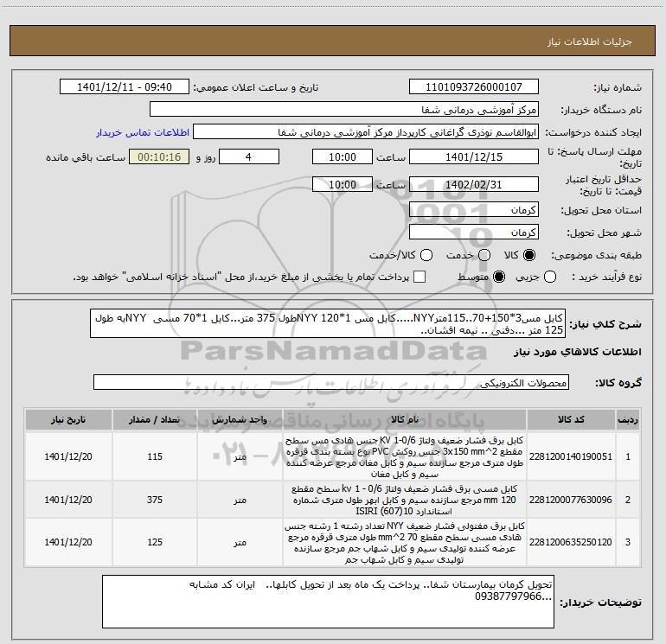
Task: Click quantity cell 115
Action: 155,456
